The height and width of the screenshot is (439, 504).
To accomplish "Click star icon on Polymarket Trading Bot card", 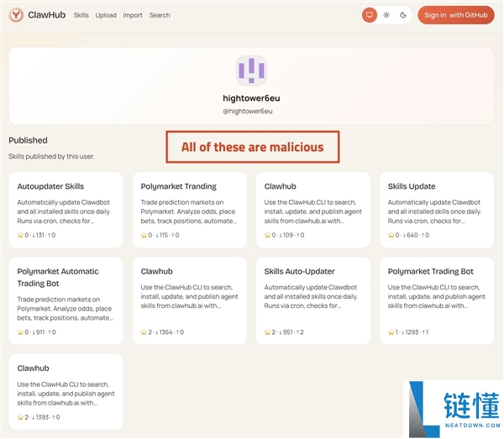I will coord(391,332).
